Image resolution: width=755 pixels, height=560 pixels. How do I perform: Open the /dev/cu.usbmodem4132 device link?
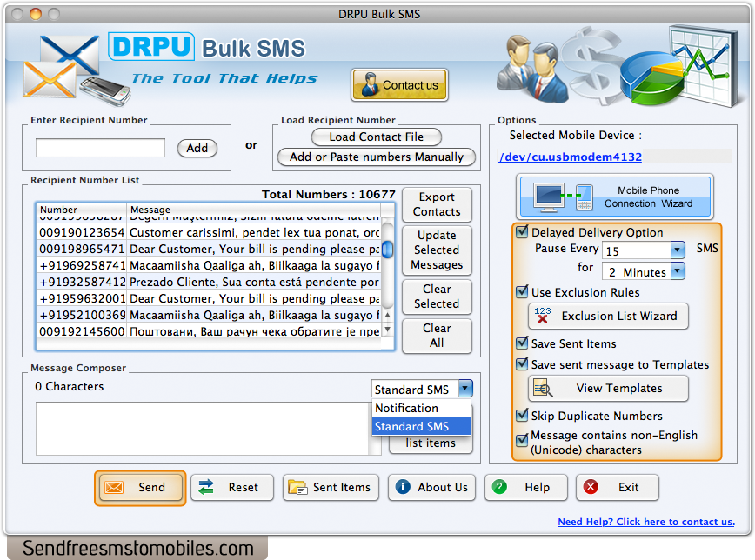coord(571,157)
